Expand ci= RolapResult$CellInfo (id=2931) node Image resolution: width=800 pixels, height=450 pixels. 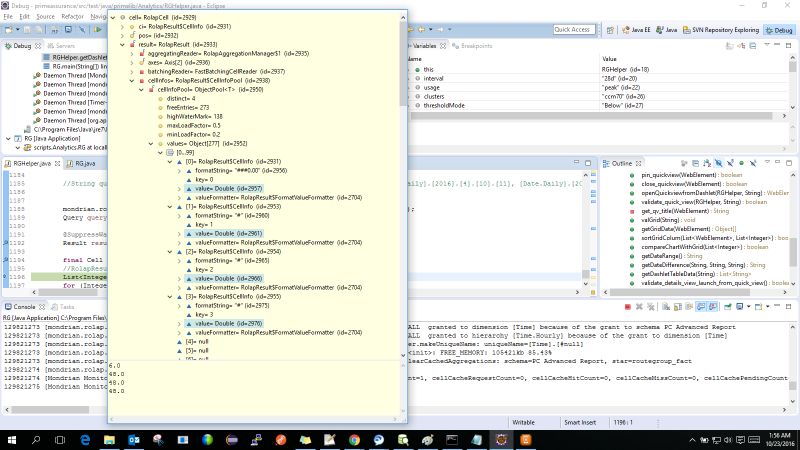122,27
